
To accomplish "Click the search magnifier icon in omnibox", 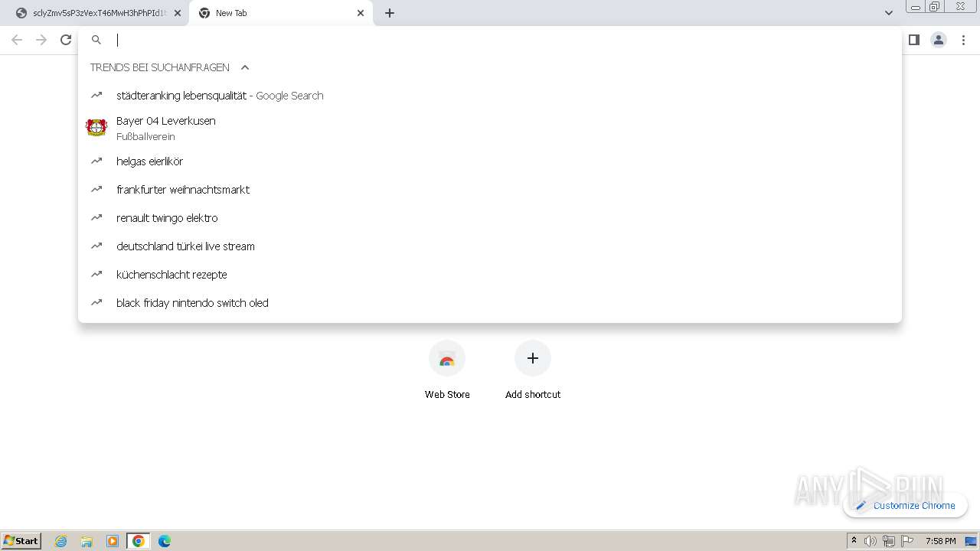I will tap(96, 40).
